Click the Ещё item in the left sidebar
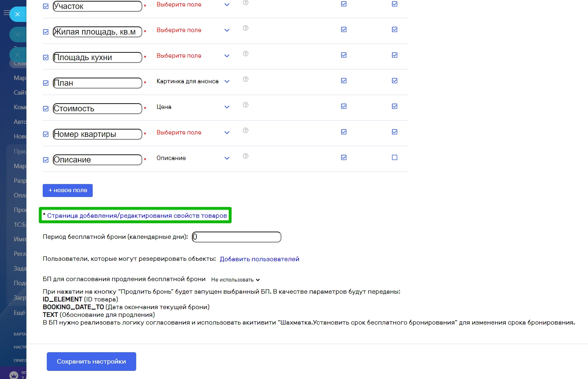 click(x=20, y=313)
